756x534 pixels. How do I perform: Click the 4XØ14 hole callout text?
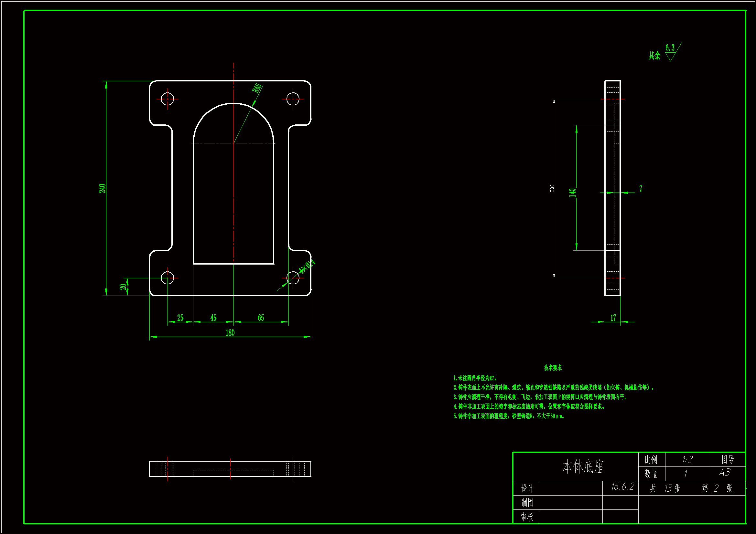(307, 266)
